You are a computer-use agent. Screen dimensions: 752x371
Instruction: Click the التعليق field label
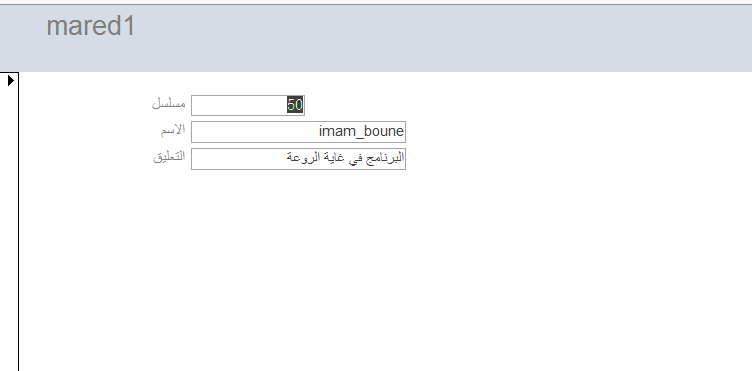click(x=169, y=157)
